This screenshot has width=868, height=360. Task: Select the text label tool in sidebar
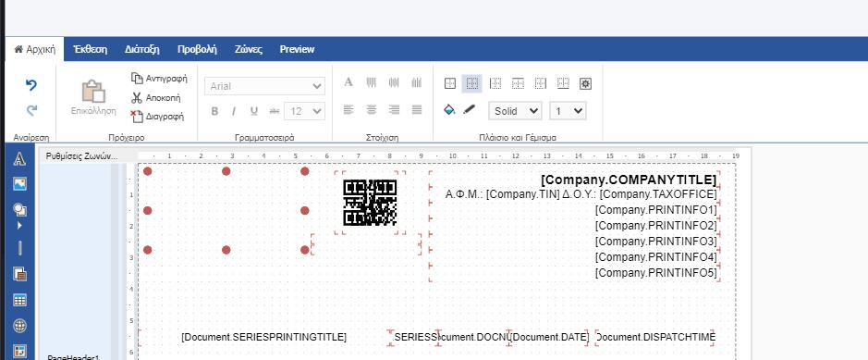pos(19,159)
